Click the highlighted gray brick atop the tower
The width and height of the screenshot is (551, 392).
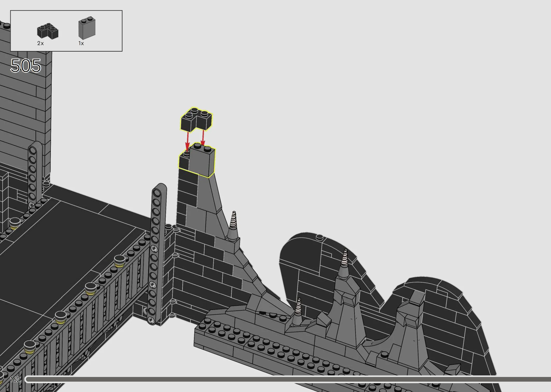pos(202,160)
